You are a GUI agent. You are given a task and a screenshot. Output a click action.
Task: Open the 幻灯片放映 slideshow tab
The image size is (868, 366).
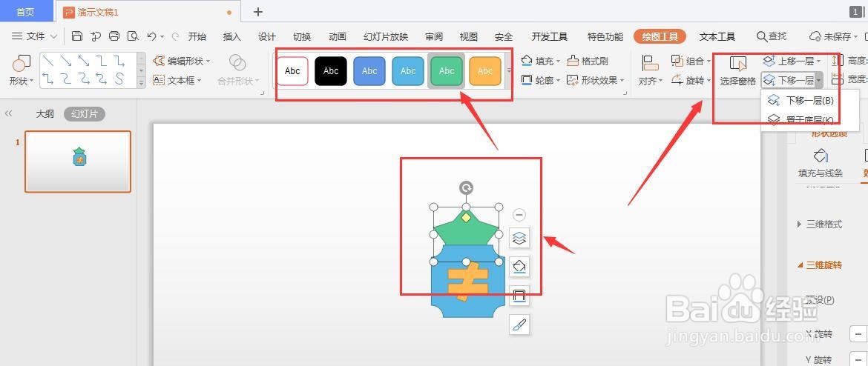(386, 36)
